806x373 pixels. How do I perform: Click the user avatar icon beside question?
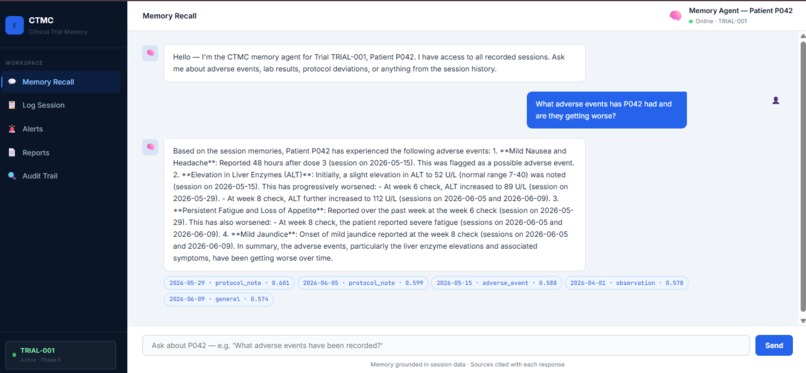tap(776, 100)
